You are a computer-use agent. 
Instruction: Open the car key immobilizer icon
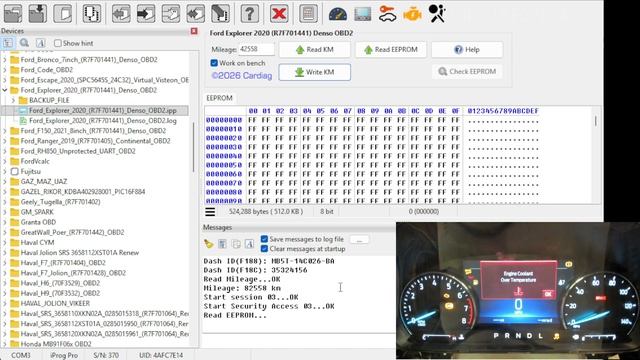[387, 14]
